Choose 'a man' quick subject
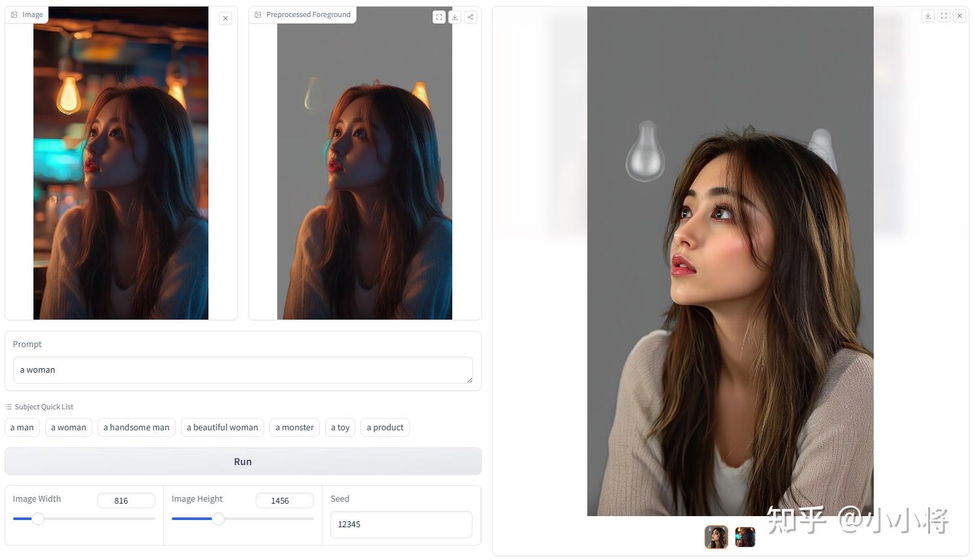 click(22, 427)
